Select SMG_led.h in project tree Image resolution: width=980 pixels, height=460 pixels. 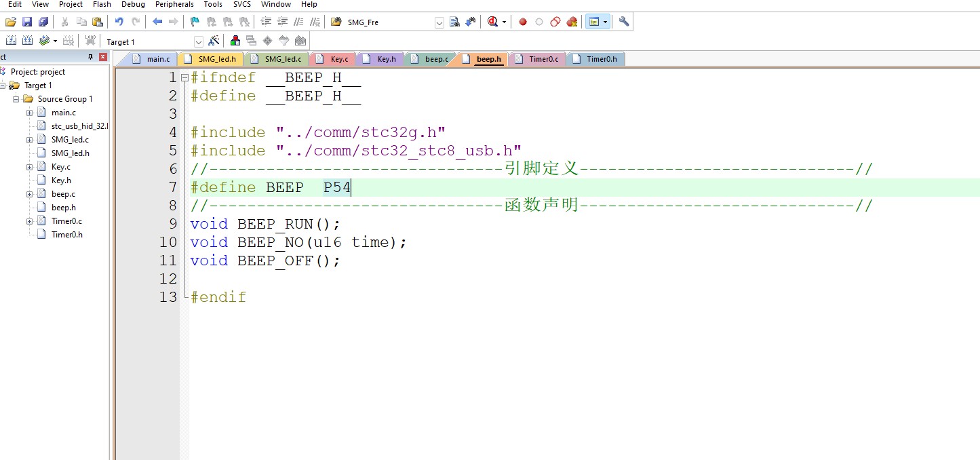[70, 153]
